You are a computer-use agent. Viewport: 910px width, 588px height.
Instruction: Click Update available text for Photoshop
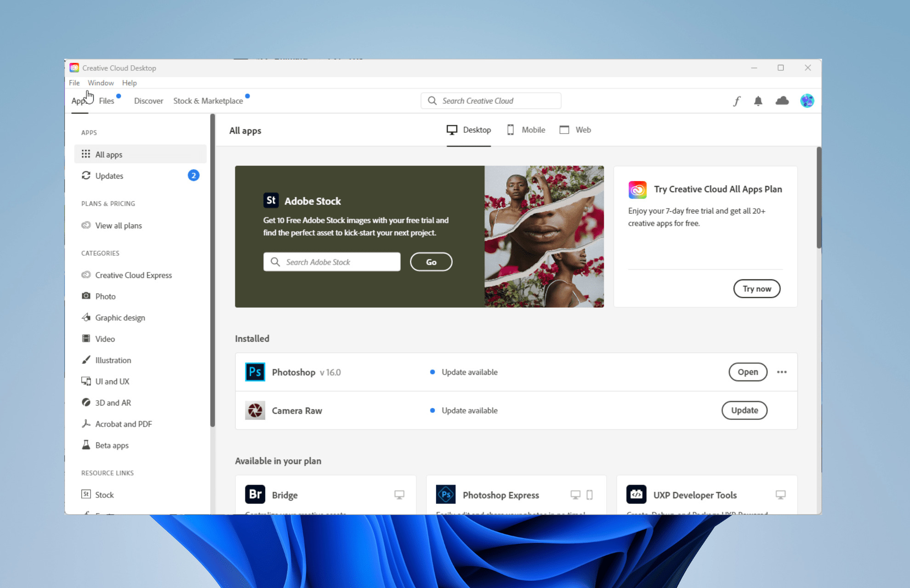470,372
